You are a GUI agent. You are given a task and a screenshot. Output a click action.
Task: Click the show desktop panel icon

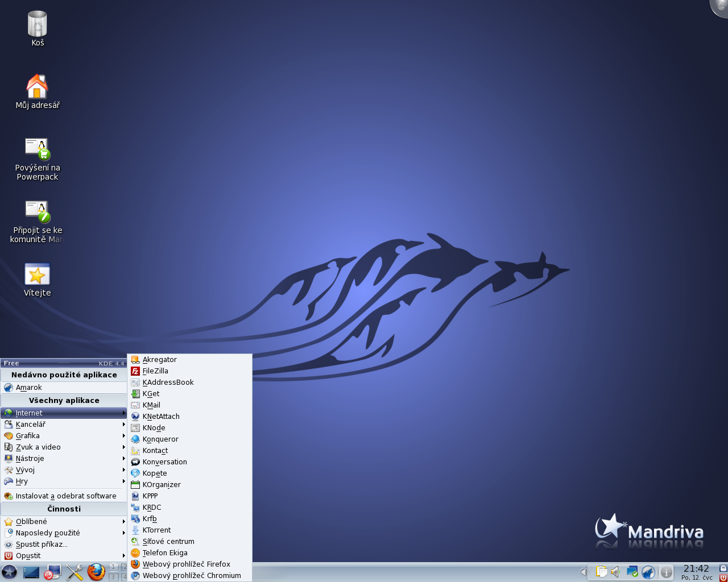[31, 572]
